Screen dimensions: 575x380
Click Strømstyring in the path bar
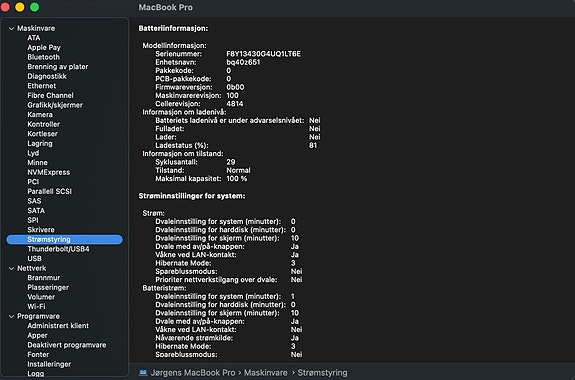[x=322, y=373]
